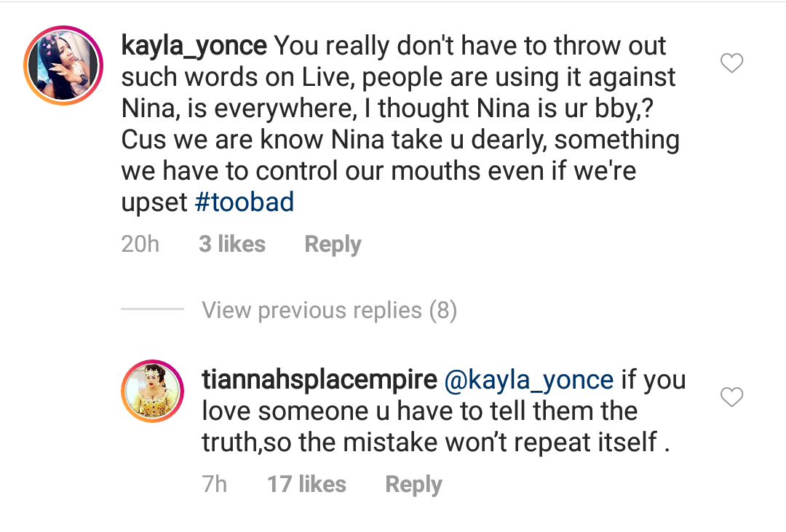Image resolution: width=786 pixels, height=532 pixels.
Task: Click the 7h timestamp
Action: pyautogui.click(x=215, y=484)
